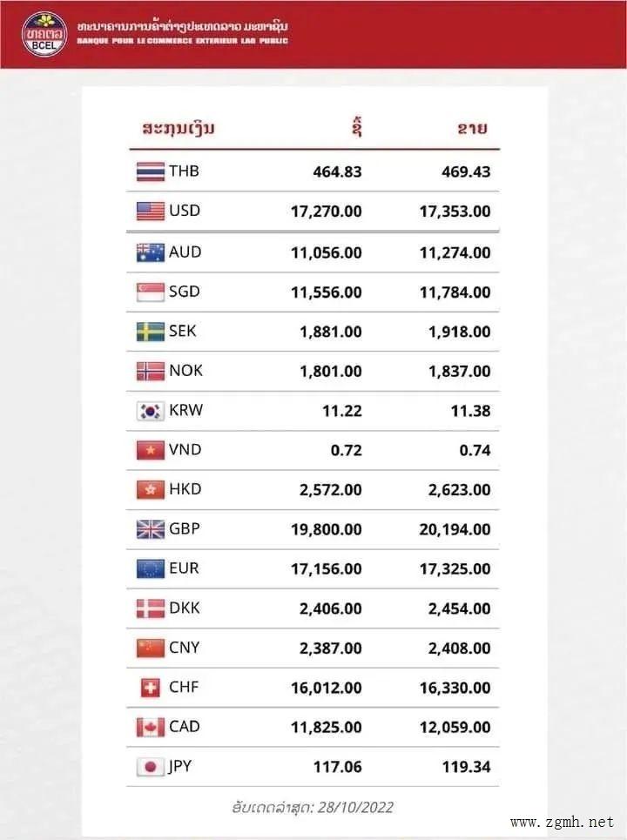Screen dimensions: 627x840
Task: Click the currency column header
Action: click(179, 129)
